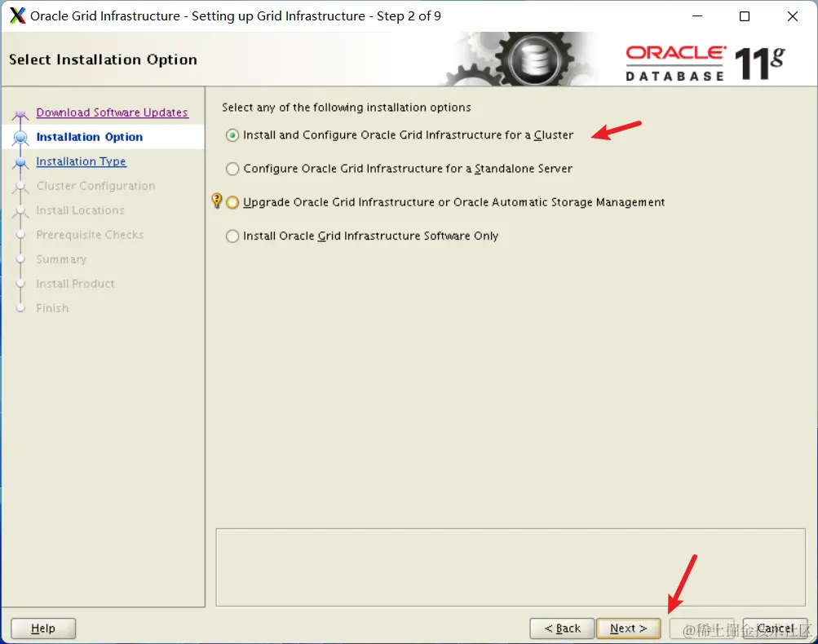Choose Configure for a Standalone Server option
The width and height of the screenshot is (818, 644).
pyautogui.click(x=232, y=169)
